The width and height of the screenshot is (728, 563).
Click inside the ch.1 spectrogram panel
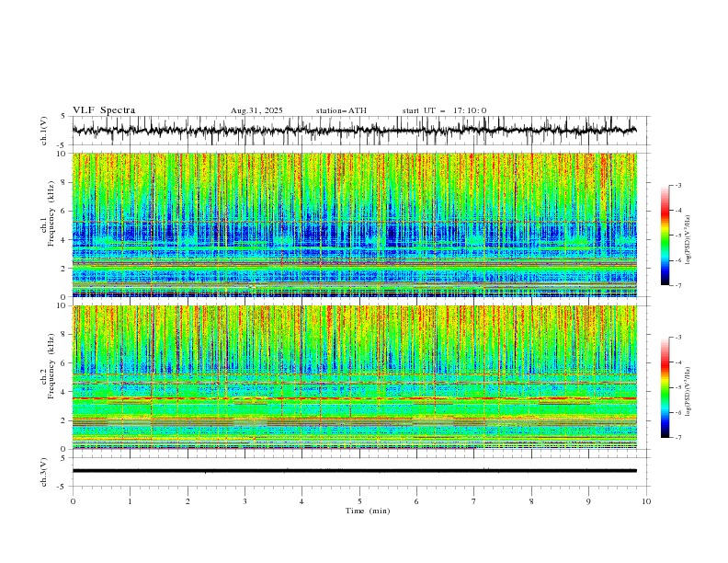[355, 224]
